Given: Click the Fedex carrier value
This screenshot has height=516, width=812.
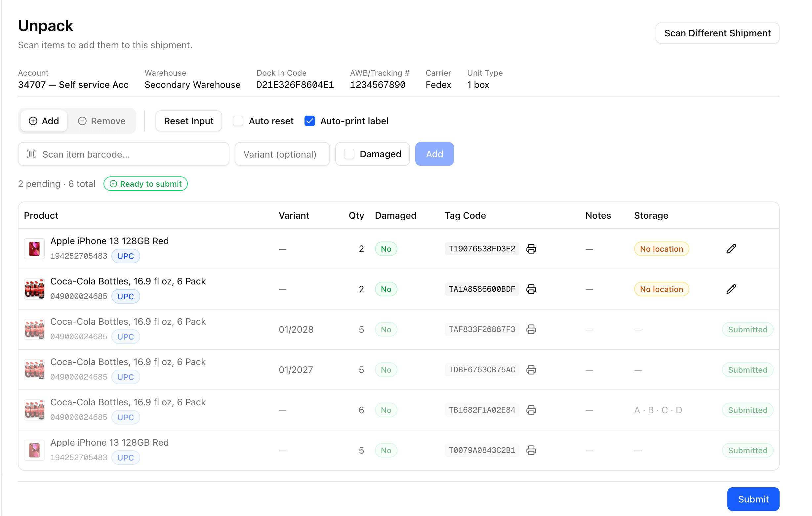Looking at the screenshot, I should pyautogui.click(x=438, y=85).
